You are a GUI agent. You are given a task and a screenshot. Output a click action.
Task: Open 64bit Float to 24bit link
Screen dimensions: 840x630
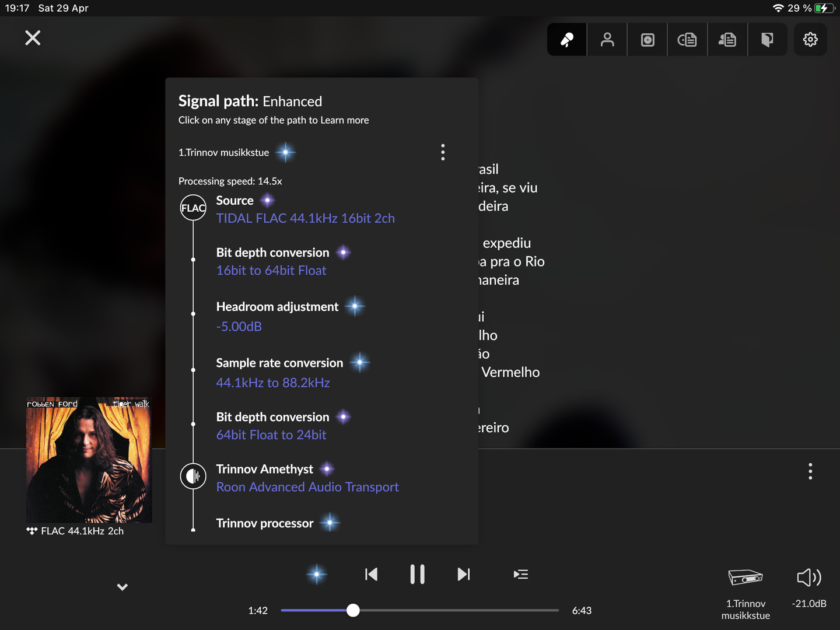pos(271,435)
